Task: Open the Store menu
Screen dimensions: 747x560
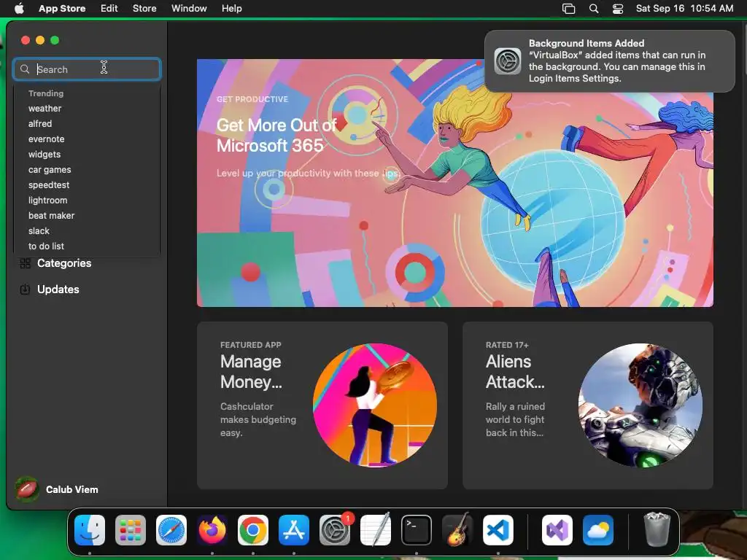Action: 144,9
